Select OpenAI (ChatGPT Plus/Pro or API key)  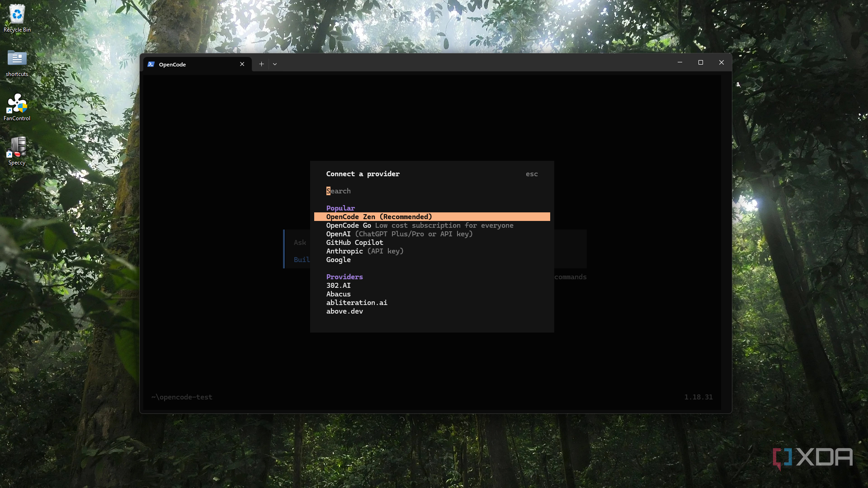click(x=432, y=234)
